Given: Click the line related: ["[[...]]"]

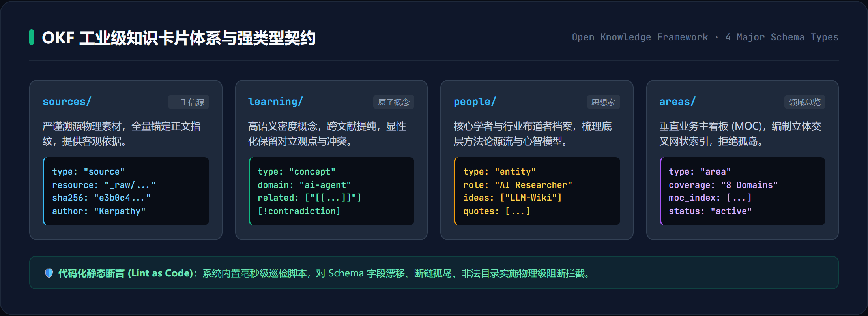Looking at the screenshot, I should (310, 197).
